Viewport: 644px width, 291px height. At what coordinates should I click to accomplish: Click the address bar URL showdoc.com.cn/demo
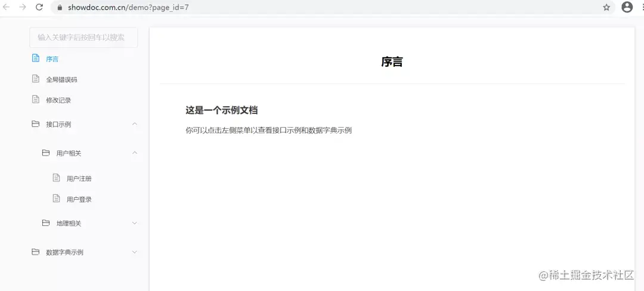click(x=128, y=7)
